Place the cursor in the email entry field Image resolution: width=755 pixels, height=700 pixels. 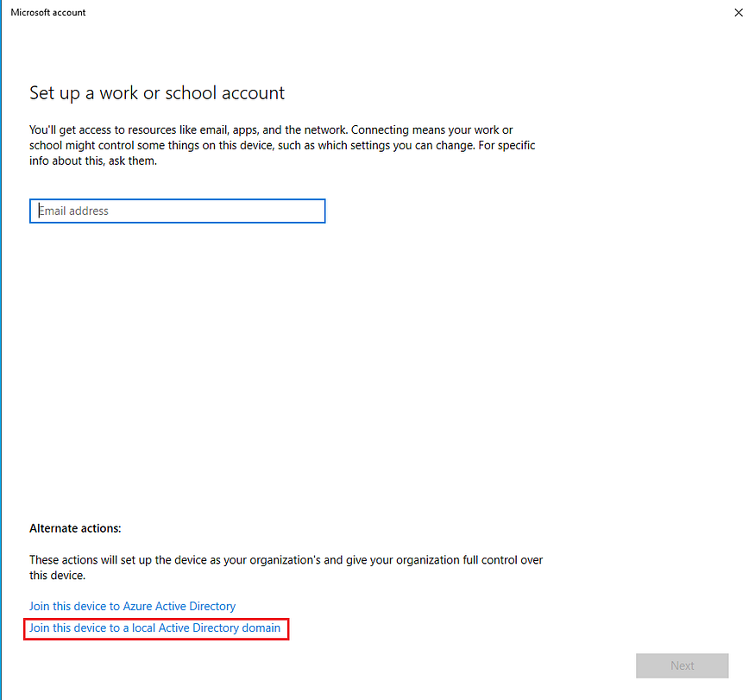pos(177,211)
